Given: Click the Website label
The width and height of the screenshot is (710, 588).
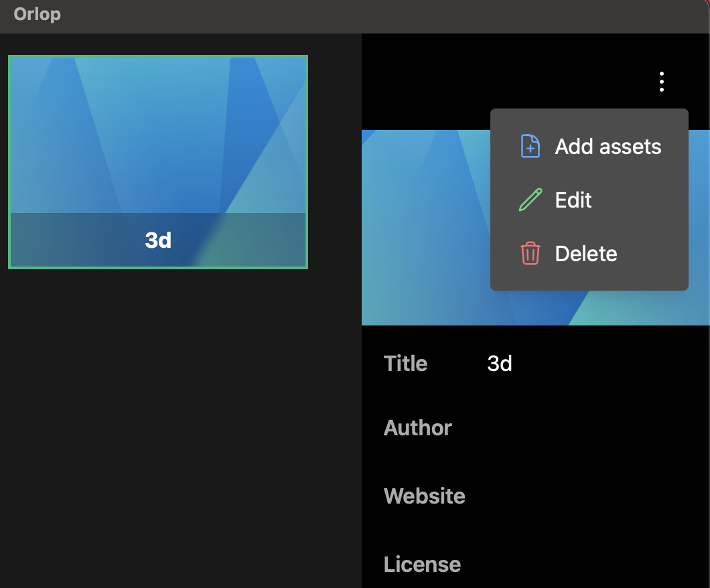Looking at the screenshot, I should (424, 496).
